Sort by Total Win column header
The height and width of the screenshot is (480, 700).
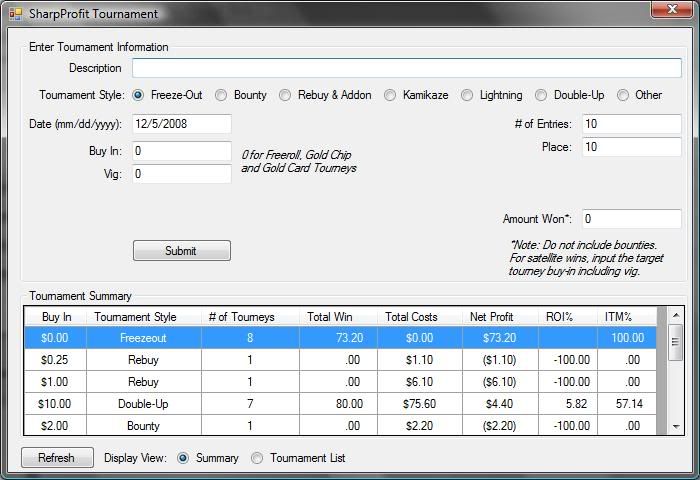pyautogui.click(x=338, y=317)
